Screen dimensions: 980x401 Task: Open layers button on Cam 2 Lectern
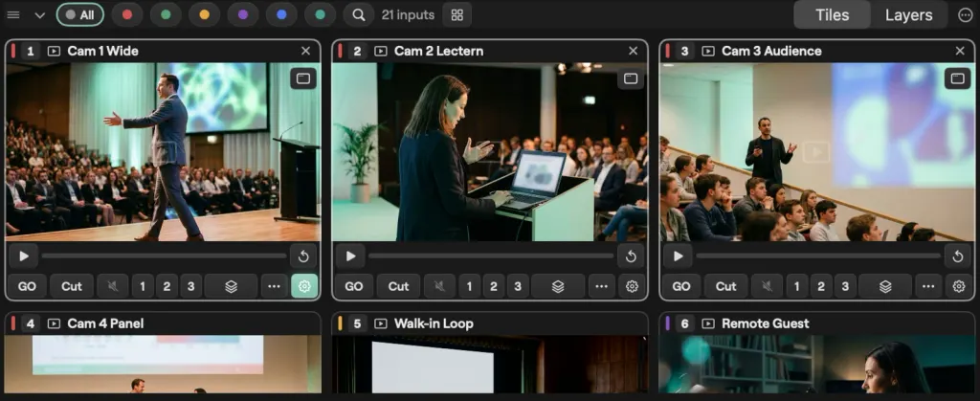click(558, 286)
